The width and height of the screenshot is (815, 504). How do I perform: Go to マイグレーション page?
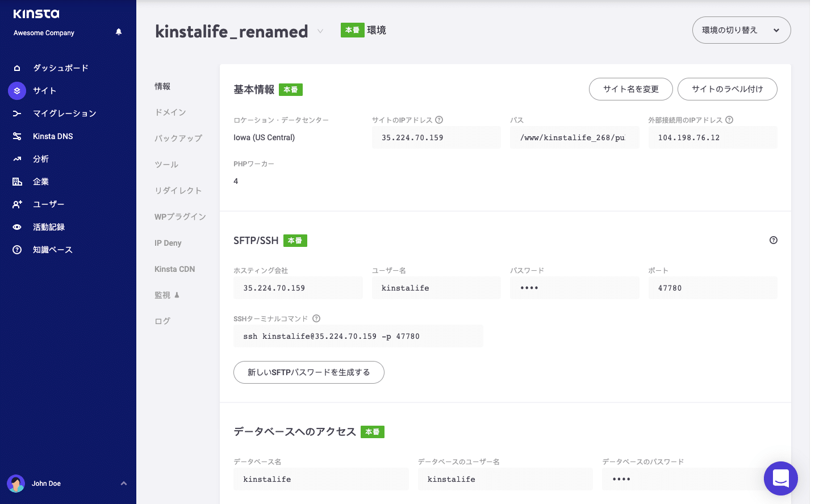click(x=65, y=114)
